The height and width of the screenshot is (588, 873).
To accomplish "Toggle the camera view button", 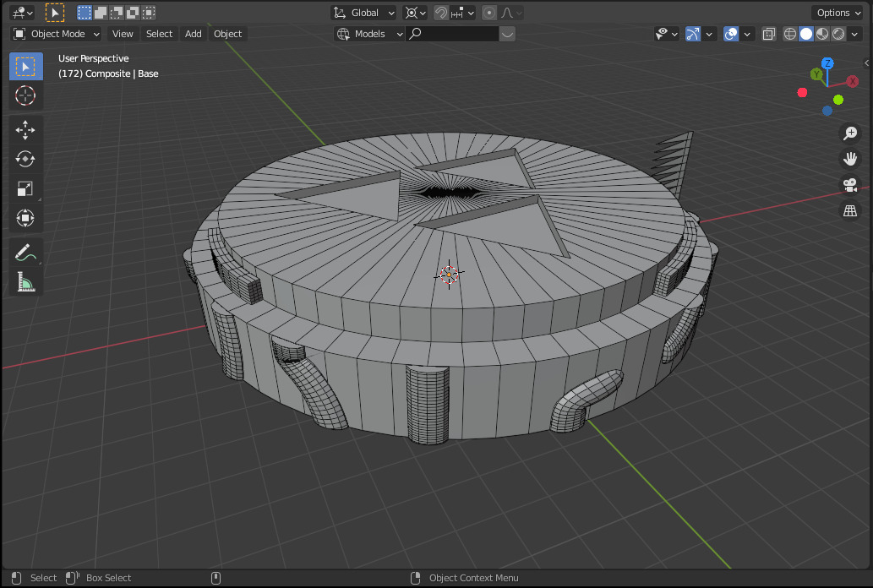I will [x=850, y=185].
